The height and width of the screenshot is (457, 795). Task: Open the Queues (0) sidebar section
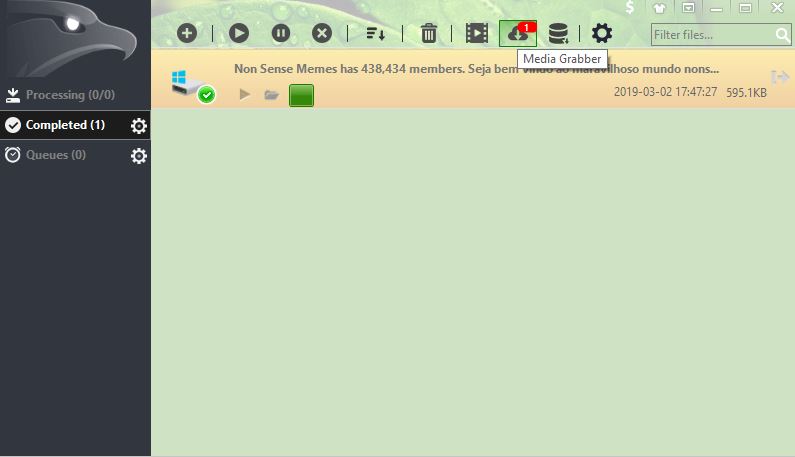(55, 155)
